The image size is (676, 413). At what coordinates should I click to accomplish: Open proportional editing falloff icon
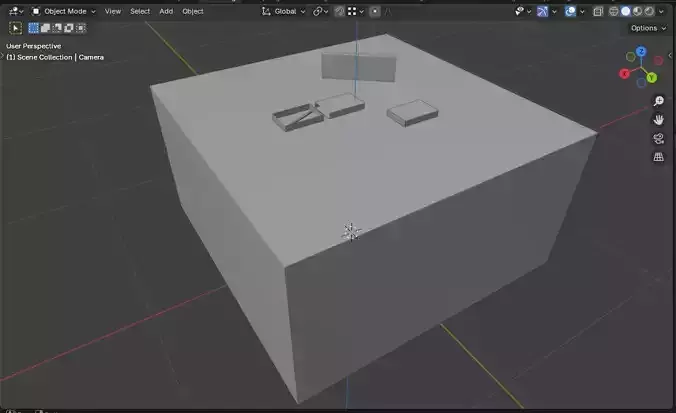388,11
